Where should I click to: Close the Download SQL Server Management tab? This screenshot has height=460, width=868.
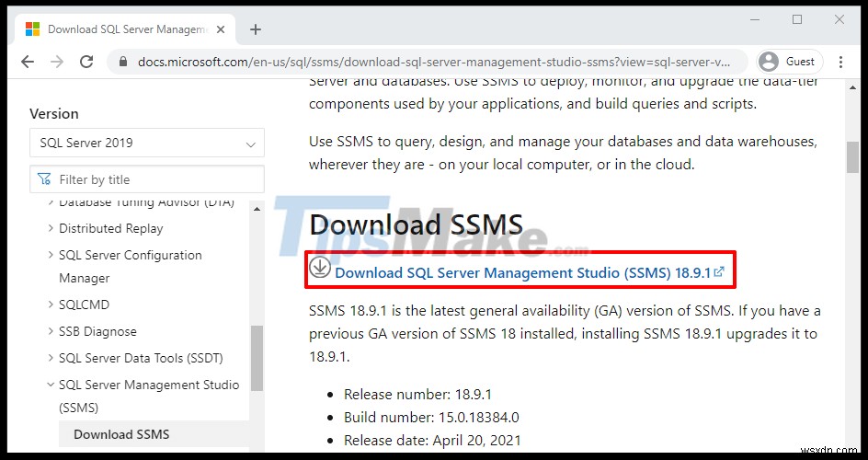coord(221,29)
